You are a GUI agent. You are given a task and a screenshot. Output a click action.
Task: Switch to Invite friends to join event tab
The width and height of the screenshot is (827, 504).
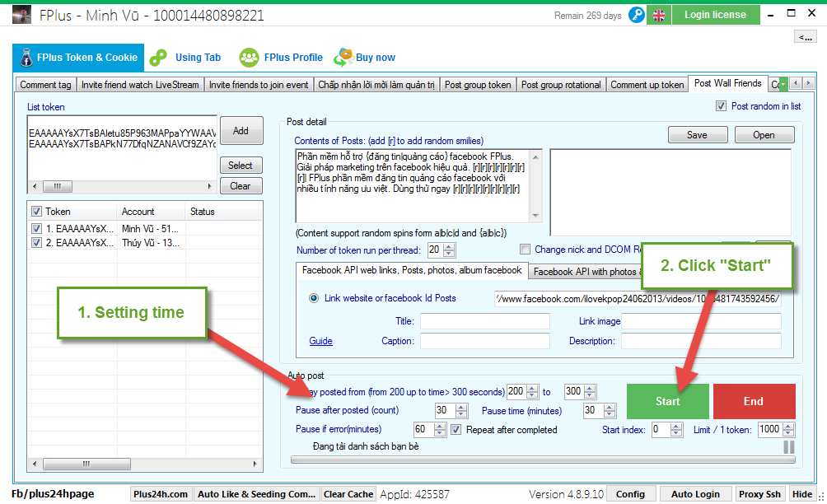pos(259,85)
